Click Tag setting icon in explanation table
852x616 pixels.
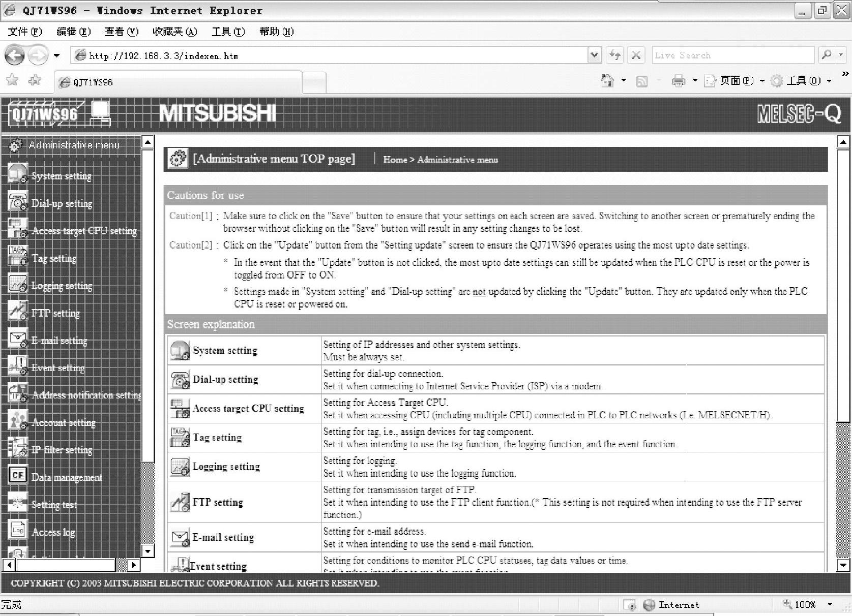tap(180, 437)
